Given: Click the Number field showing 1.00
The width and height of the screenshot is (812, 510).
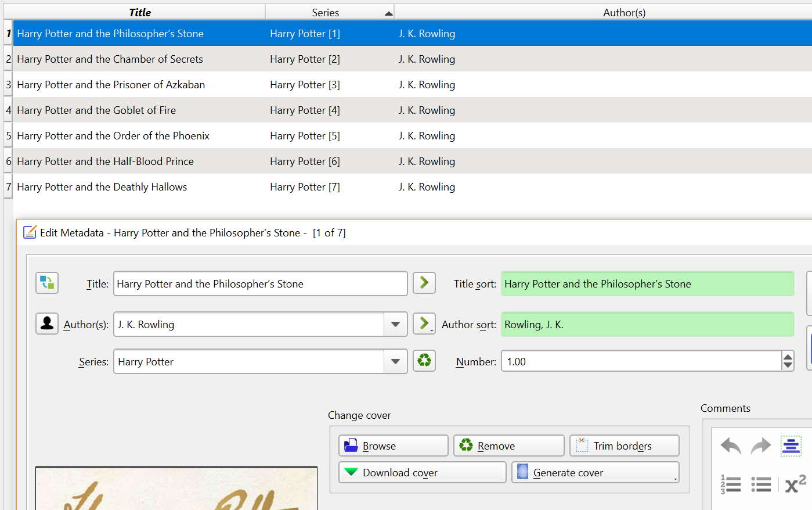Looking at the screenshot, I should (641, 361).
